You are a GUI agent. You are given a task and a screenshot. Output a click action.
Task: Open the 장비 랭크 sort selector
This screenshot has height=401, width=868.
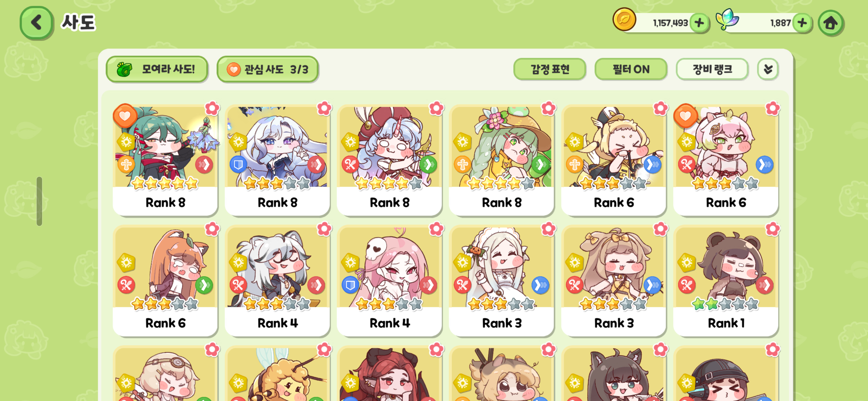pos(712,69)
